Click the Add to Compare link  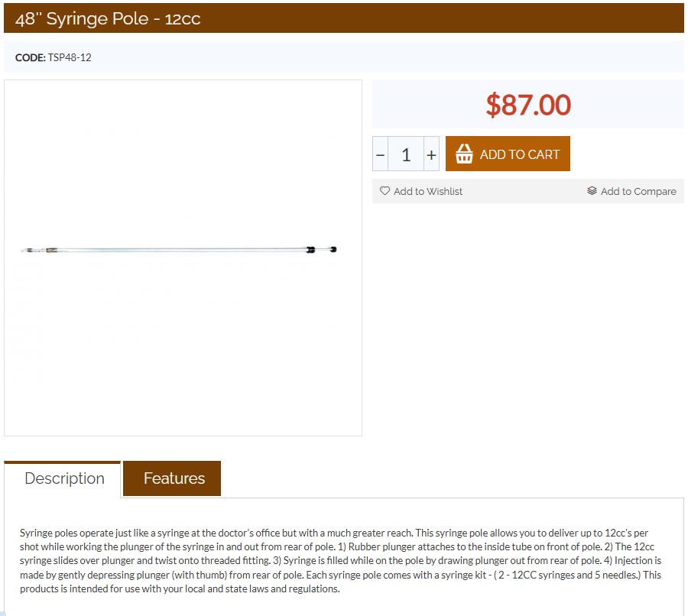638,191
